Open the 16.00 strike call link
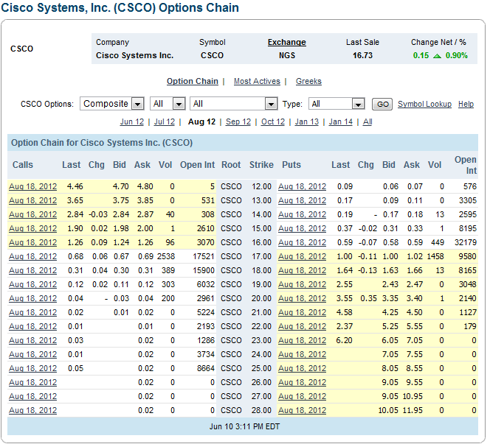Screen dimensions: 490x444 point(33,242)
